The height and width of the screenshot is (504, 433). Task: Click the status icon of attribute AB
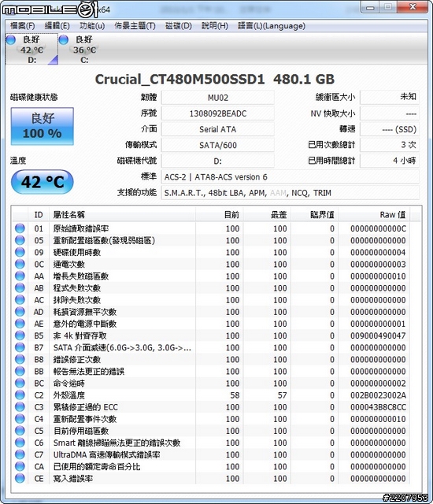pyautogui.click(x=20, y=287)
